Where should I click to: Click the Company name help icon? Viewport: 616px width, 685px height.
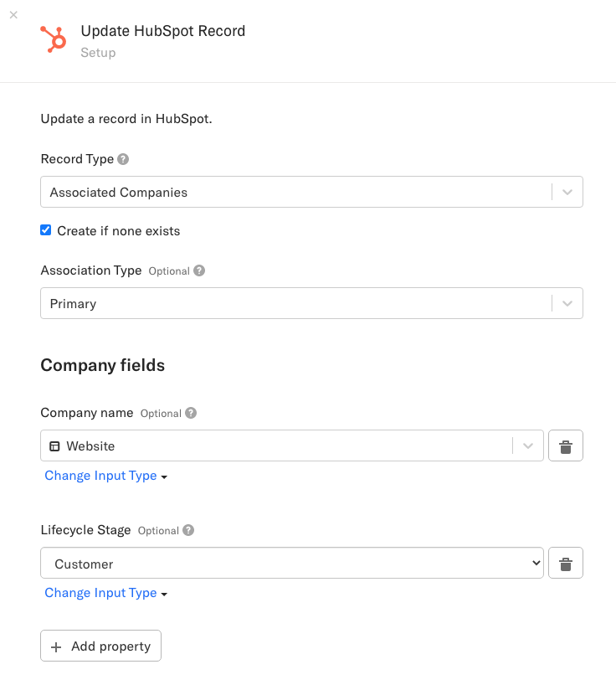tap(191, 413)
